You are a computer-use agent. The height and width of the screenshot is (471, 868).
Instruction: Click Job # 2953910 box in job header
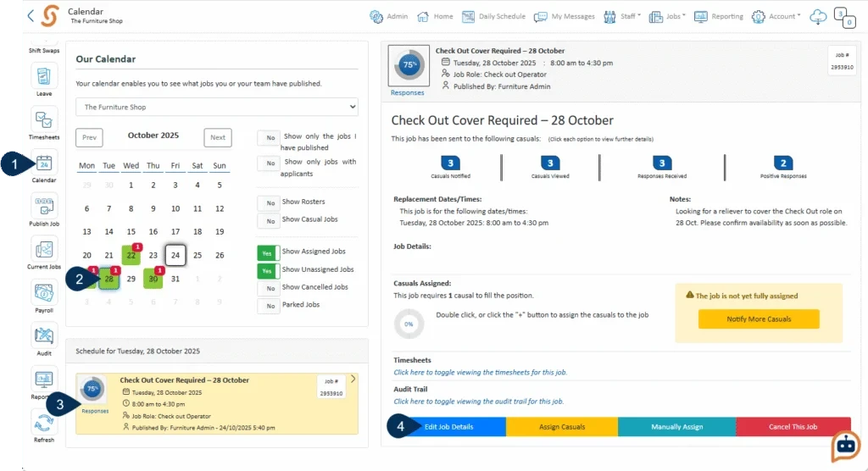point(842,61)
